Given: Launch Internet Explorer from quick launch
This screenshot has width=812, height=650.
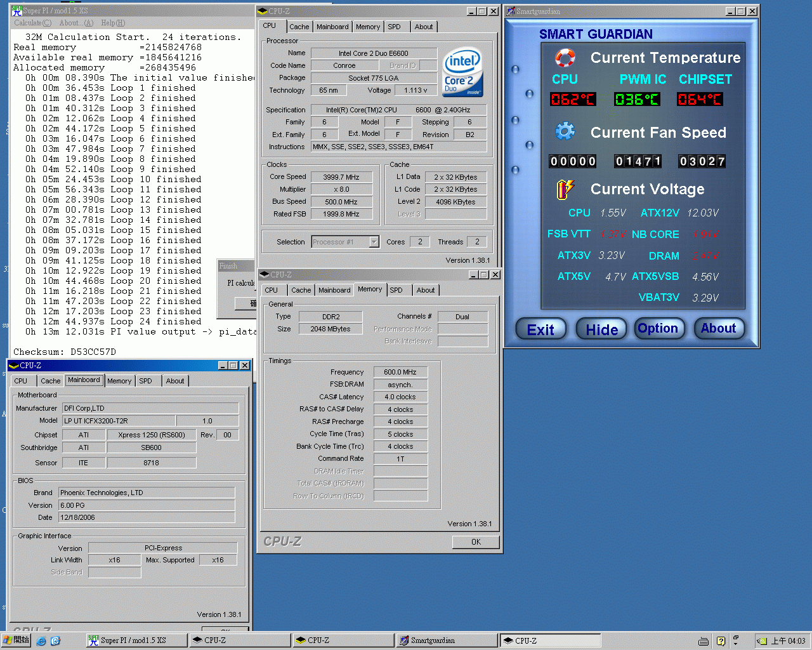Looking at the screenshot, I should click(x=41, y=640).
